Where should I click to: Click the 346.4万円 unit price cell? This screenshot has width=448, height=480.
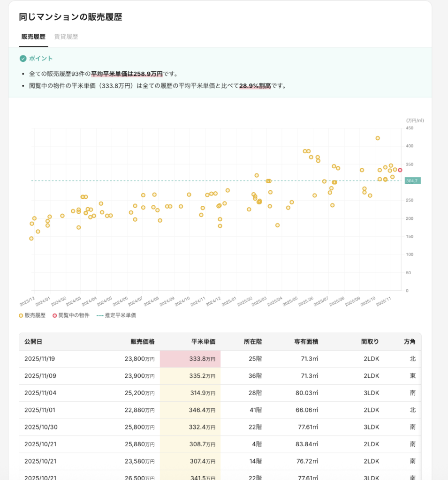pos(190,410)
